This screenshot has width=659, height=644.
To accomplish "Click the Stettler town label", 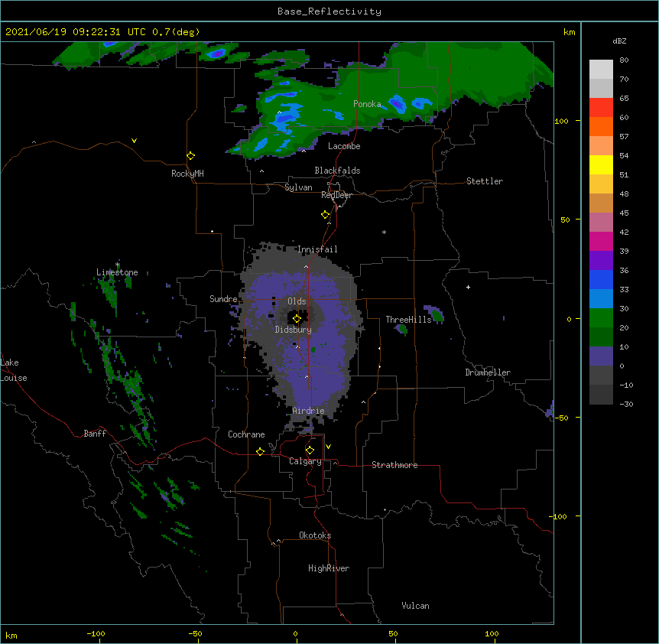I will 485,181.
